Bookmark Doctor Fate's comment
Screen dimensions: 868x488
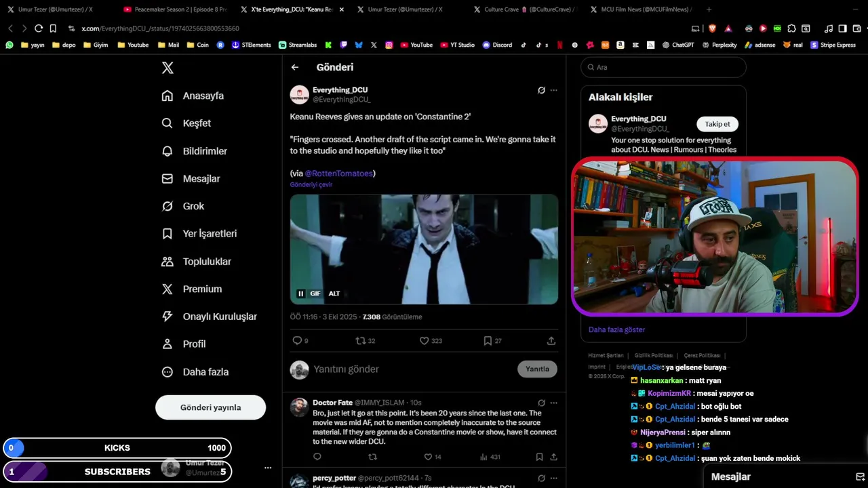click(539, 457)
